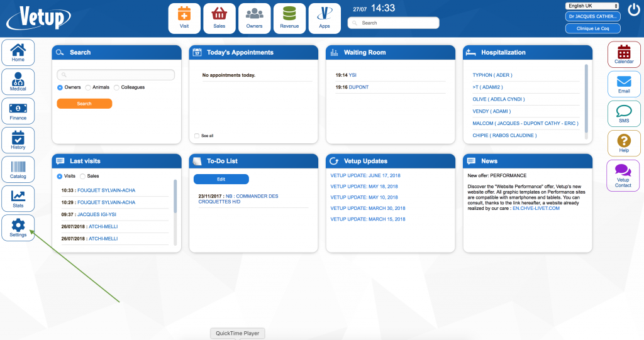This screenshot has width=644, height=340.
Task: Click the orange Search button
Action: coord(84,104)
